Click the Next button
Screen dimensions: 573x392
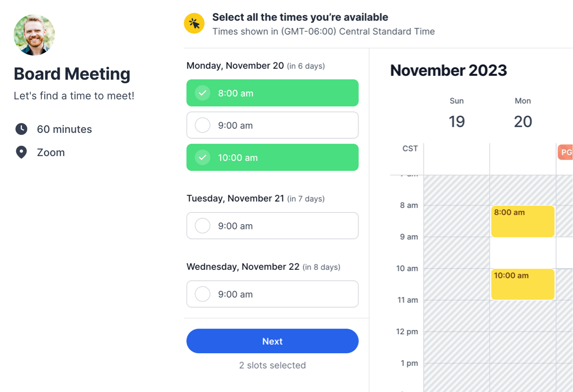(x=272, y=341)
